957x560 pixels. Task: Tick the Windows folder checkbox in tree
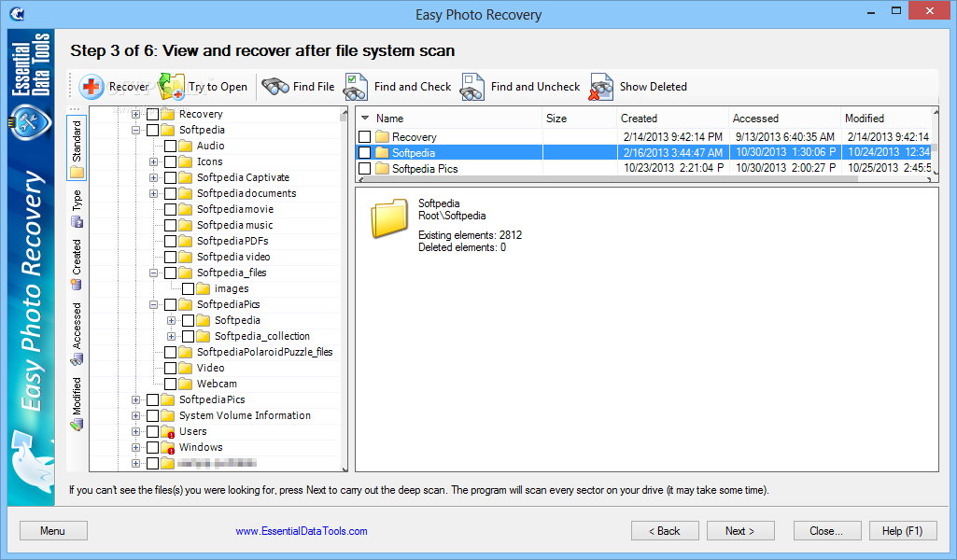[152, 447]
